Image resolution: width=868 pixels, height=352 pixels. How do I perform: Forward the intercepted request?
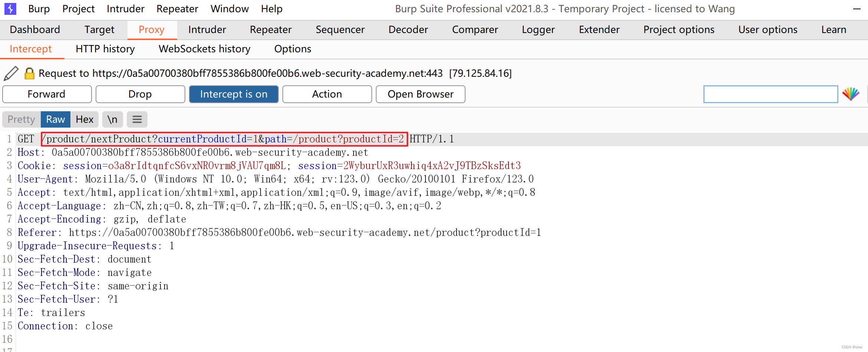tap(47, 94)
